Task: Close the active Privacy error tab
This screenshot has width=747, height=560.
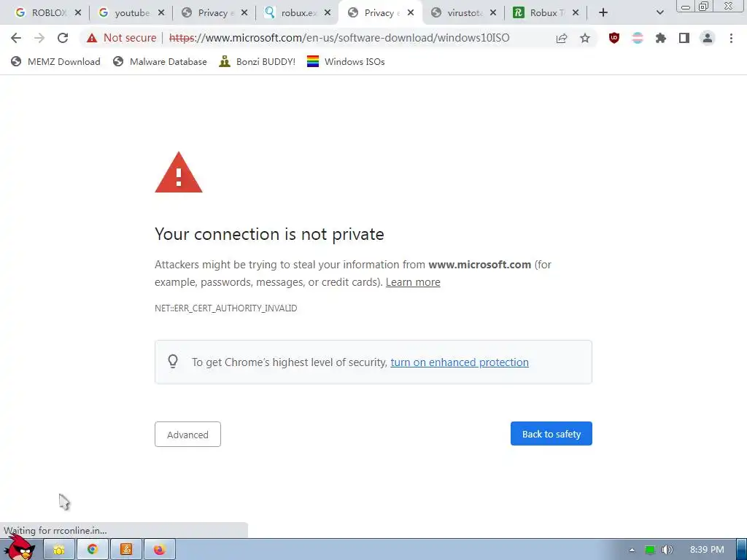Action: [x=411, y=13]
